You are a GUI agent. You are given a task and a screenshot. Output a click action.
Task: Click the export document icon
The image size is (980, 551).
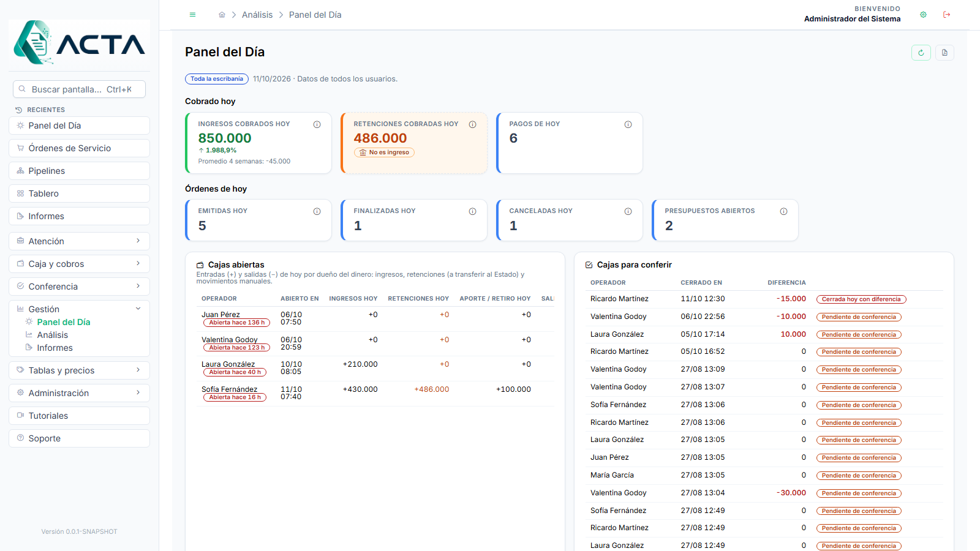944,53
